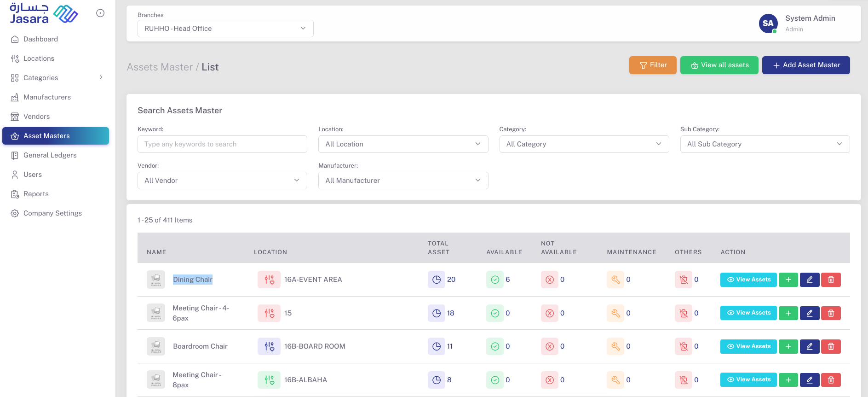Click View Assets for Boardroom Chair
The image size is (868, 397).
(748, 346)
